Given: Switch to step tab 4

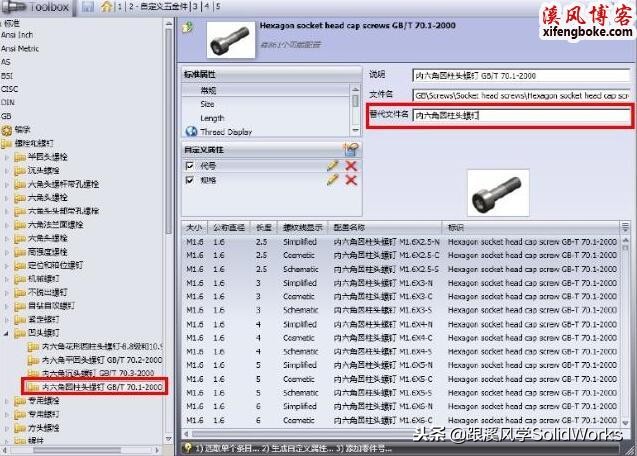Looking at the screenshot, I should [x=207, y=7].
